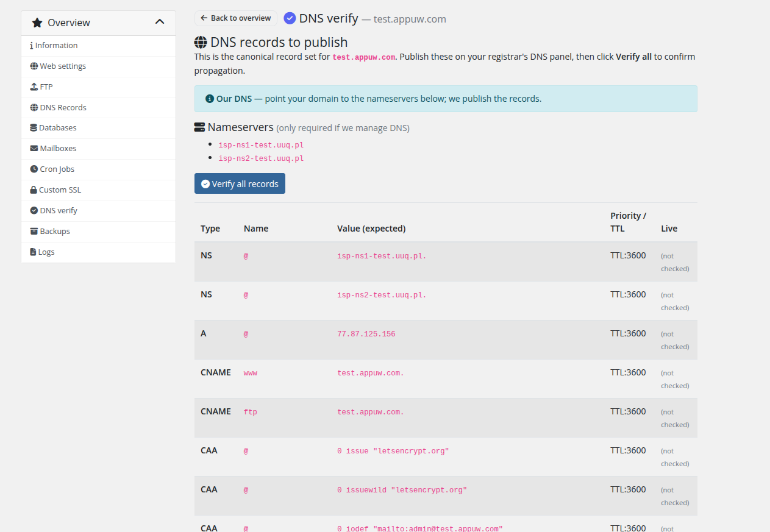Click the test.appuw.com. value in ftp row
The image size is (770, 532).
[371, 412]
